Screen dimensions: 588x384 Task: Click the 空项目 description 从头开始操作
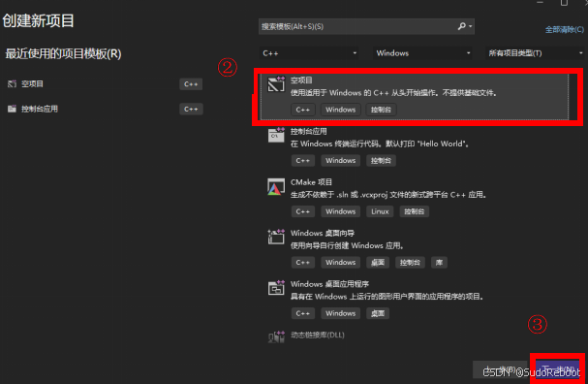394,93
